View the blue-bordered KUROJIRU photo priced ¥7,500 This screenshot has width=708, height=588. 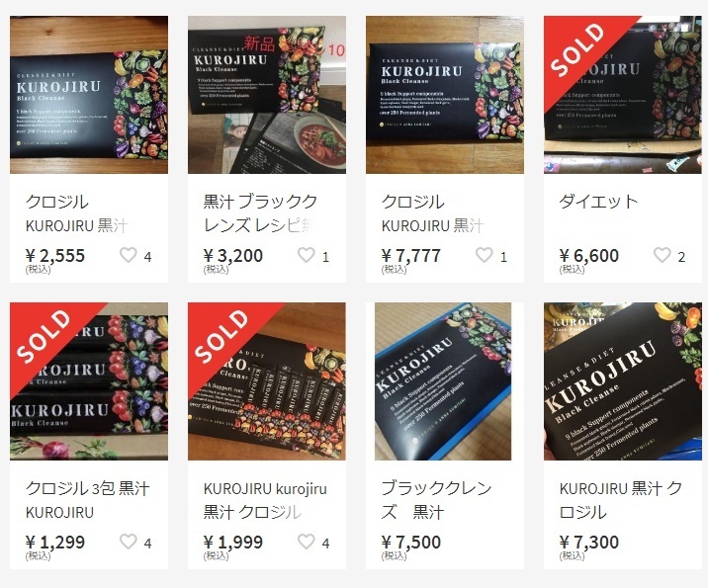(x=443, y=381)
